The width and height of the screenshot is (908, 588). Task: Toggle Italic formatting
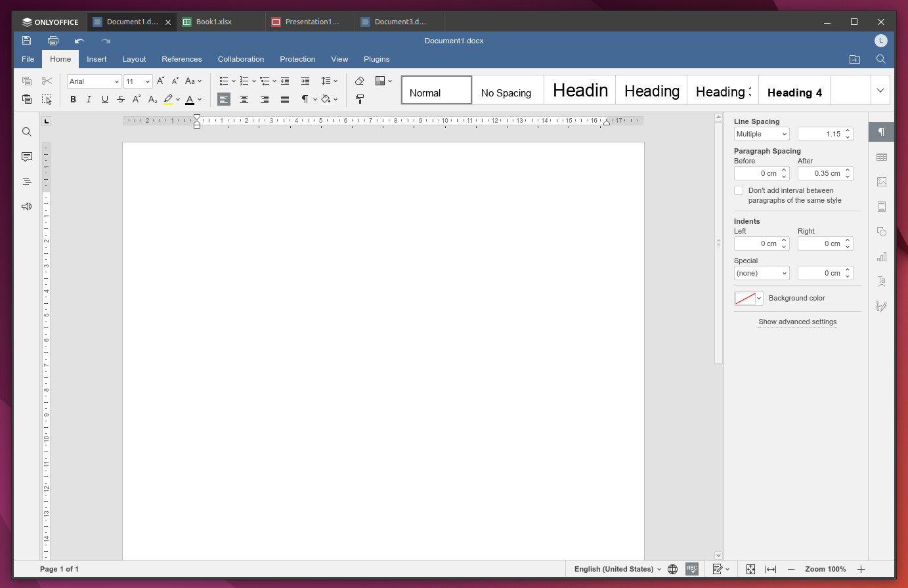tap(89, 99)
